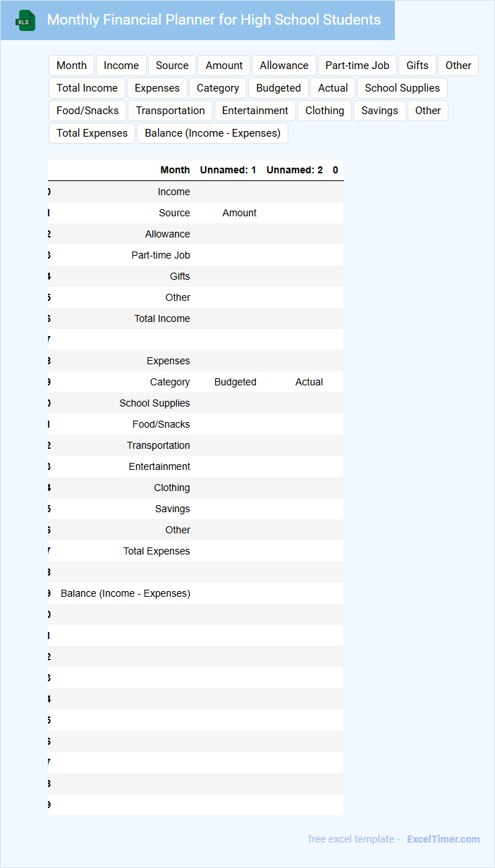Viewport: 495px width, 868px height.
Task: Click the Entertainment tag
Action: coord(255,111)
